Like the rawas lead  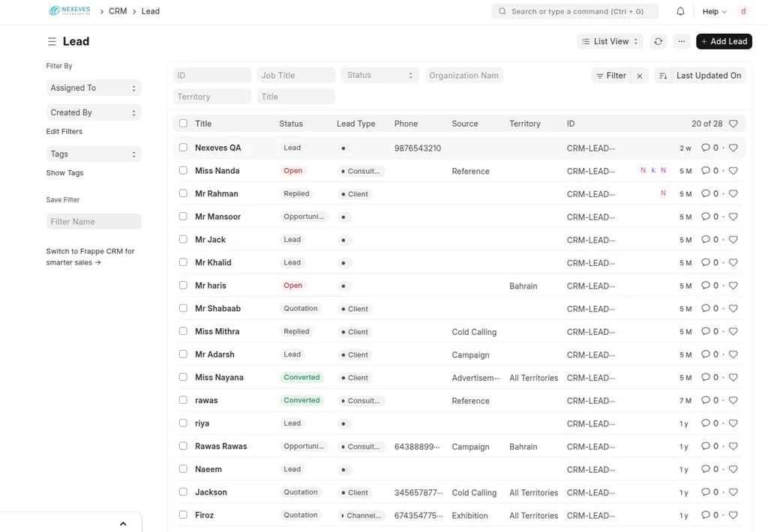pyautogui.click(x=733, y=400)
